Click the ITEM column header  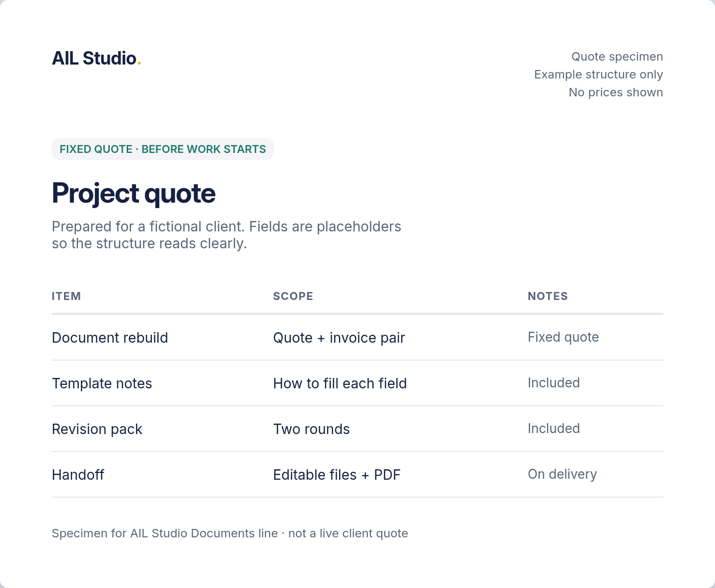[67, 296]
